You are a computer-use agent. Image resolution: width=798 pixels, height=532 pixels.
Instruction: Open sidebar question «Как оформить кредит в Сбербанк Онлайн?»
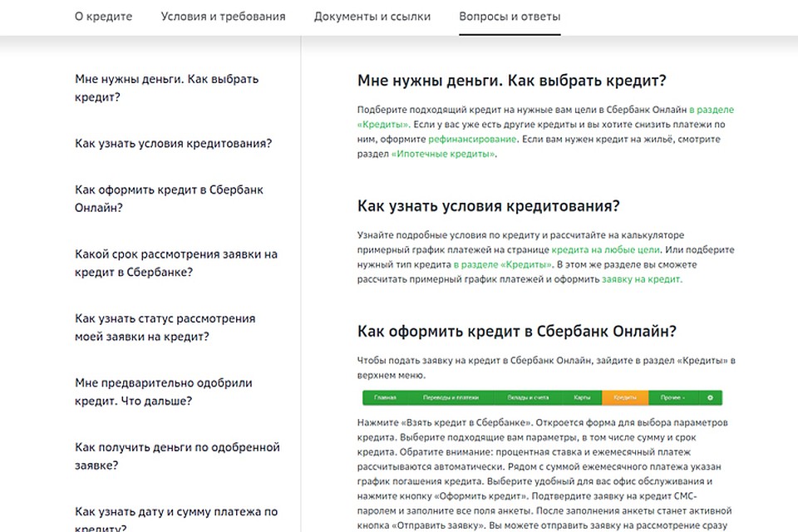pyautogui.click(x=169, y=199)
